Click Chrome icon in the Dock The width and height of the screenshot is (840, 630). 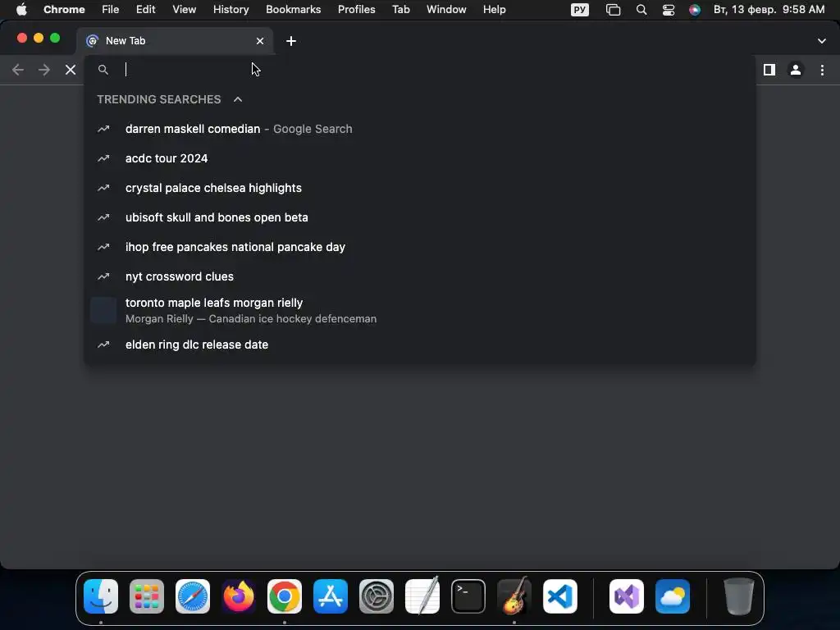coord(285,596)
